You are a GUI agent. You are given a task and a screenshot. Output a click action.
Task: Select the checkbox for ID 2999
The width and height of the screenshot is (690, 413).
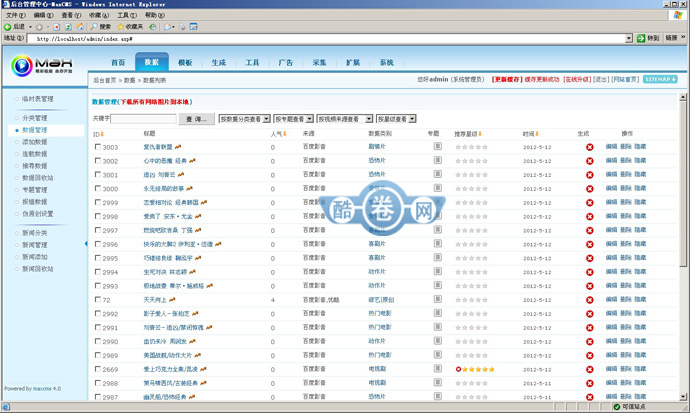pyautogui.click(x=97, y=202)
